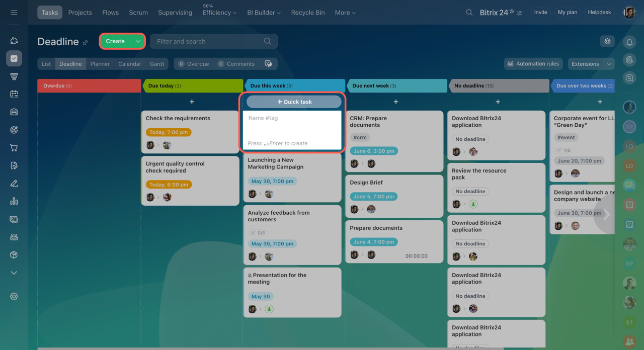The width and height of the screenshot is (644, 350).
Task: Open the Tasks checkmark icon in sidebar
Action: tap(14, 58)
